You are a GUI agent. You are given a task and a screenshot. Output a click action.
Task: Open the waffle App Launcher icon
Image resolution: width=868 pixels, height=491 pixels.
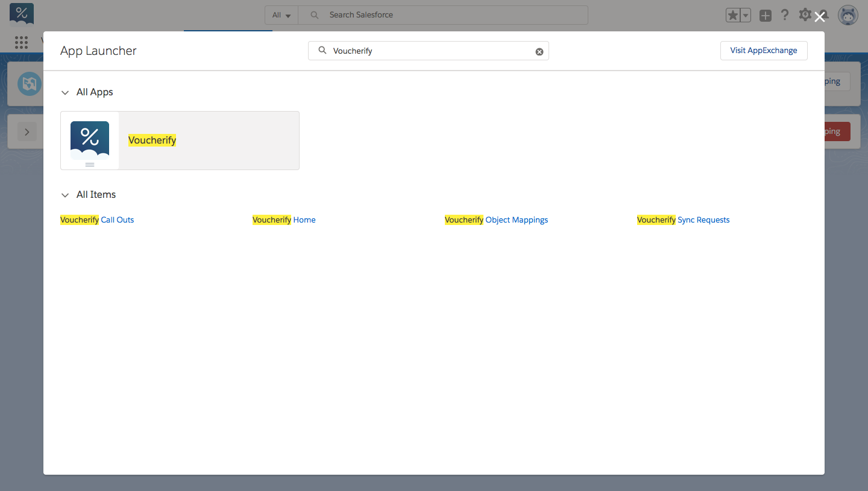tap(22, 42)
